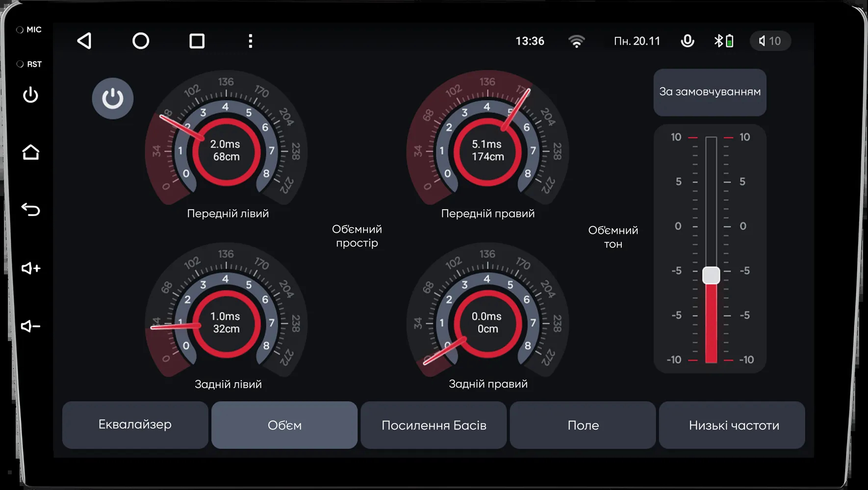The image size is (868, 490).
Task: Tap the Wi-Fi status icon
Action: pos(577,41)
